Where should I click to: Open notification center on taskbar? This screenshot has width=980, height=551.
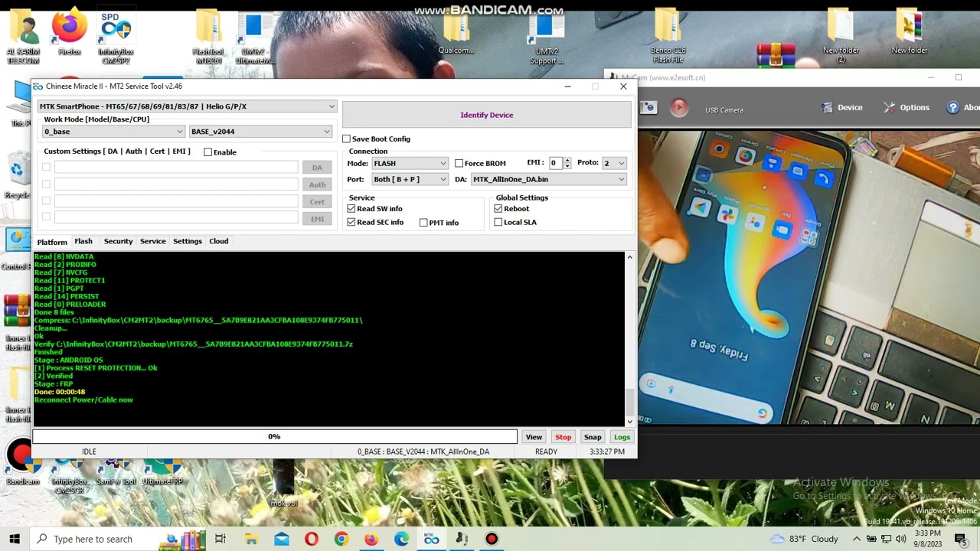960,539
